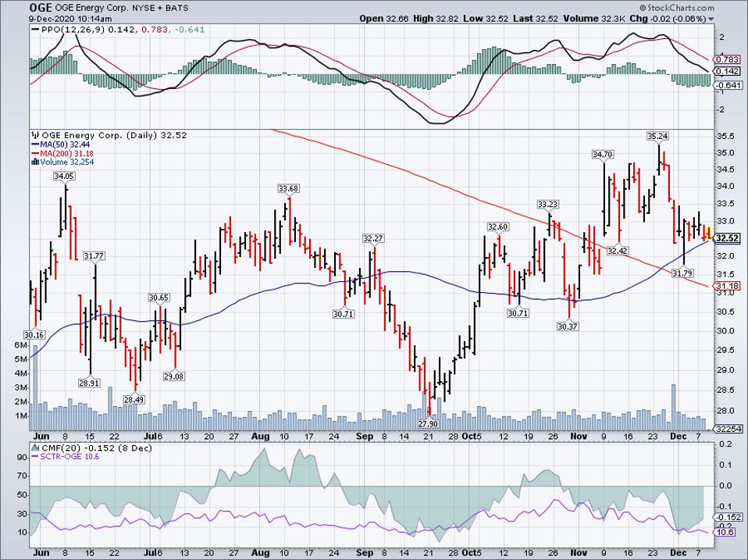Viewport: 748px width, 560px height.
Task: Click the date stamp 9-Dec-2020 10:14am
Action: click(x=70, y=19)
